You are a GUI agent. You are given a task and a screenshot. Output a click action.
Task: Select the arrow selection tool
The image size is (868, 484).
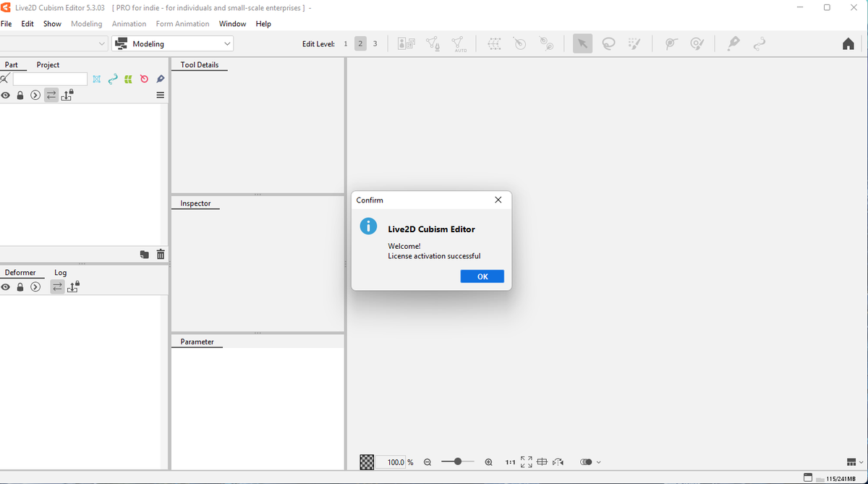(582, 44)
